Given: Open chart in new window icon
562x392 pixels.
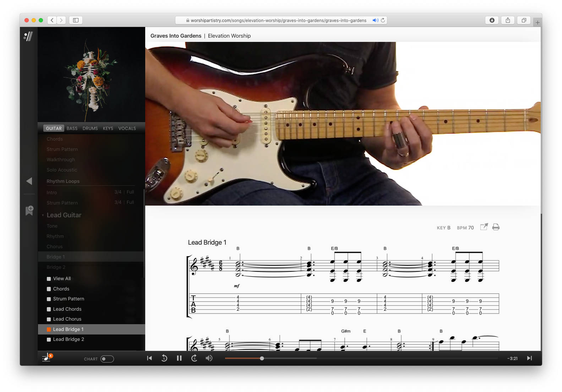Looking at the screenshot, I should point(484,227).
